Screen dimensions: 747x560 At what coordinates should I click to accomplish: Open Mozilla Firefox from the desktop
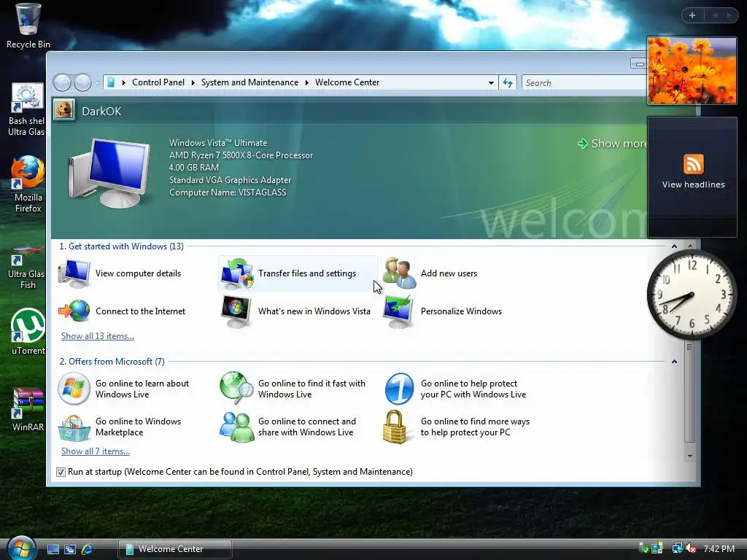(x=28, y=183)
